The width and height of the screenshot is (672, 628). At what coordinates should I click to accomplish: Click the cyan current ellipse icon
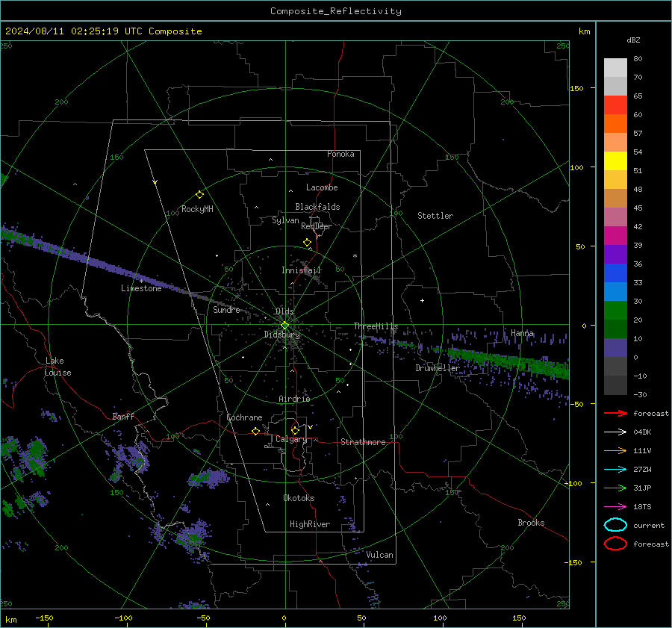click(615, 525)
